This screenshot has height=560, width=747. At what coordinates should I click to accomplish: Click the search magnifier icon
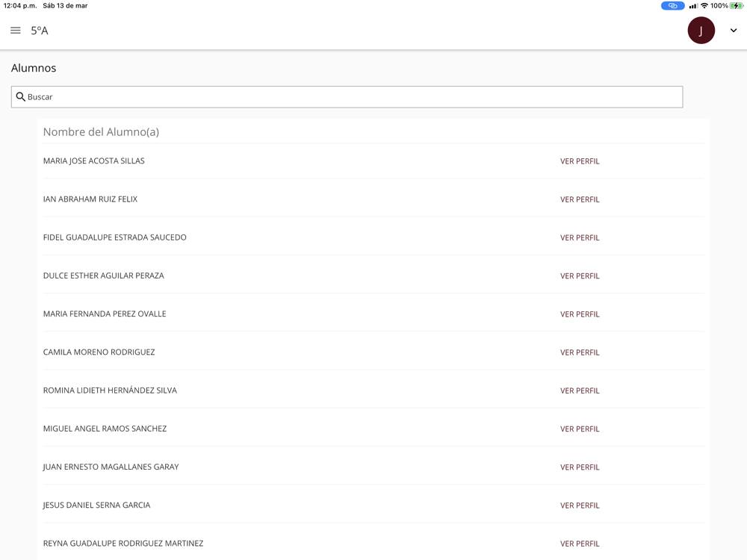[x=21, y=97]
